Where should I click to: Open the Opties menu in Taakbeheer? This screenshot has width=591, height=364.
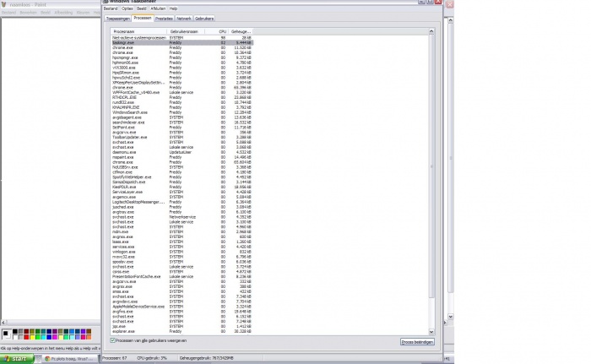[127, 8]
